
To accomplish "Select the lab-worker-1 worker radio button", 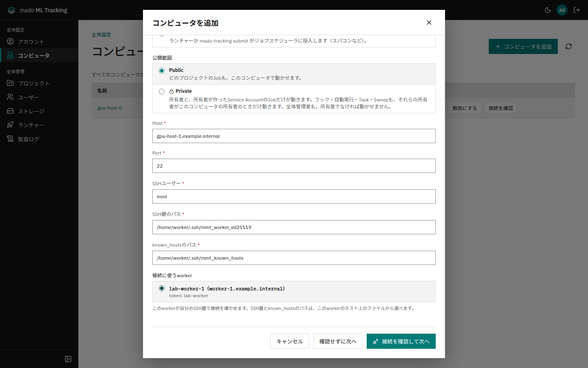I will [x=162, y=288].
